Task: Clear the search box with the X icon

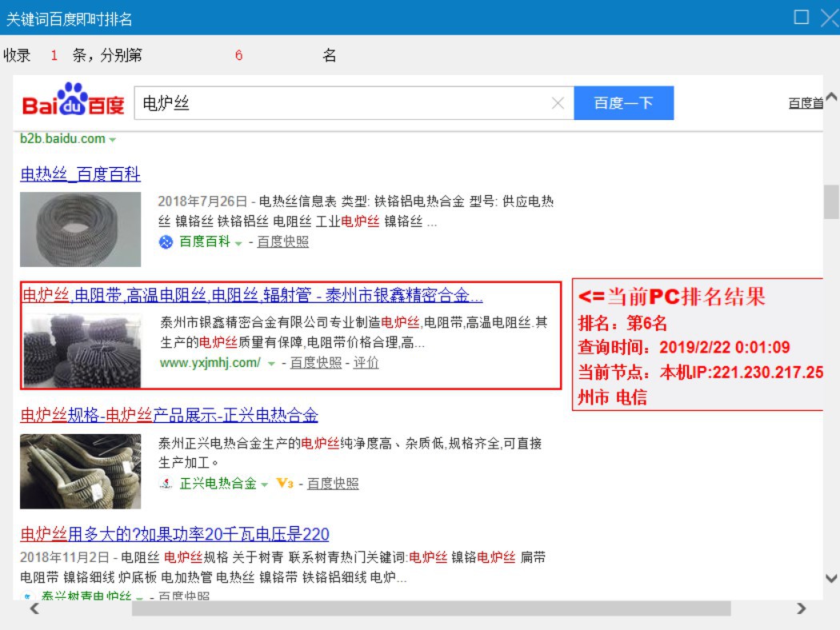Action: pos(558,103)
